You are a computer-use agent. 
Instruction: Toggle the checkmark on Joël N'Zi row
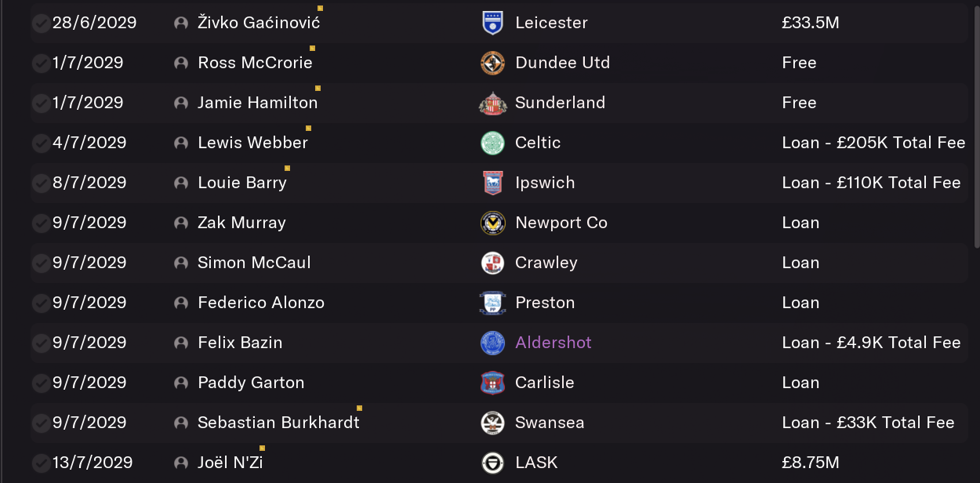(x=41, y=463)
